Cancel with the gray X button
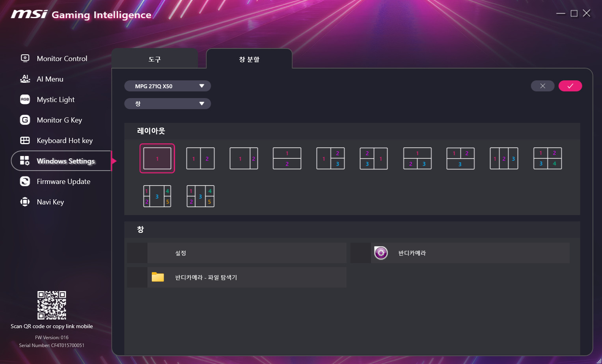 point(542,86)
